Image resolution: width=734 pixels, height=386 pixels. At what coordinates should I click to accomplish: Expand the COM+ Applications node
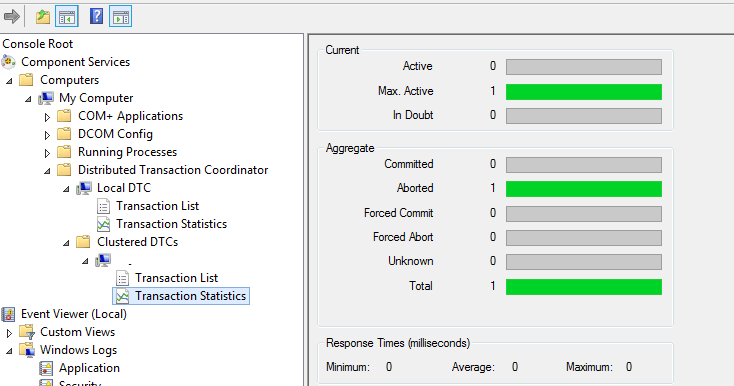(47, 117)
